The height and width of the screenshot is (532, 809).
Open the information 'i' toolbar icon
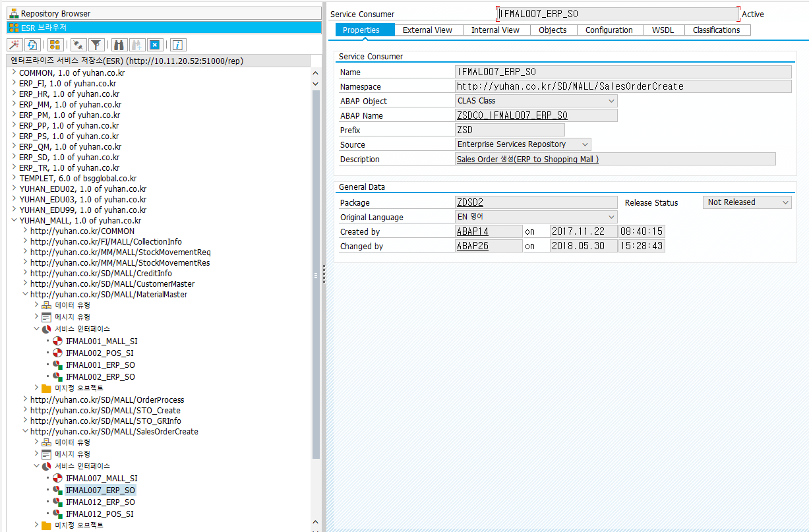178,45
